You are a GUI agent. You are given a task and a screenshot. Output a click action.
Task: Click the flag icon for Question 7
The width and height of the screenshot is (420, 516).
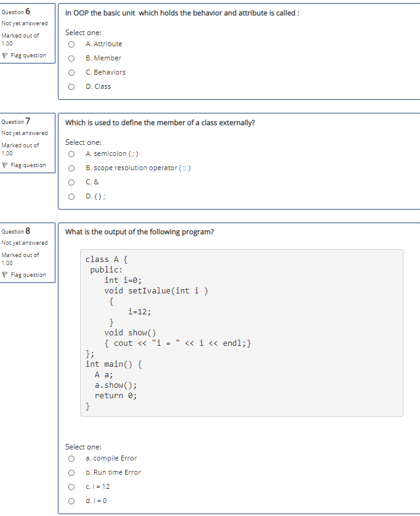[x=4, y=165]
